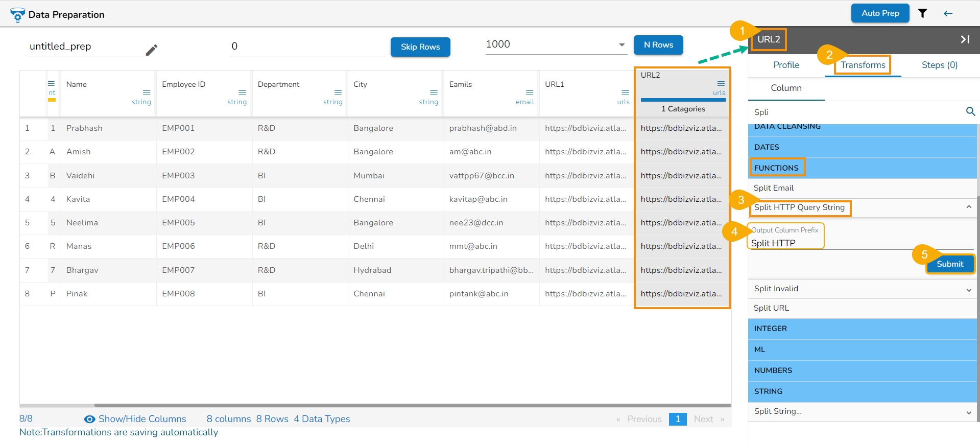Click the Auto Prep button
Viewport: 980px width, 443px height.
tap(880, 13)
